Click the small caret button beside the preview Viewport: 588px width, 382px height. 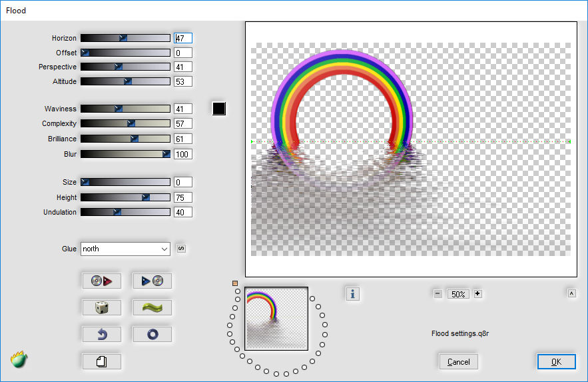(571, 293)
